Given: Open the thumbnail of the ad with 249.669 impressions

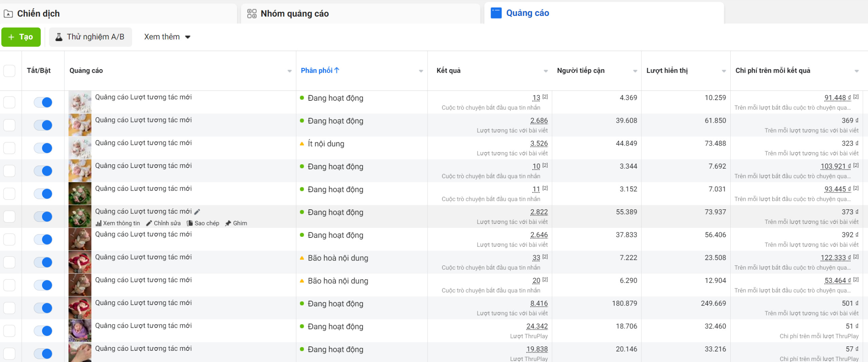Looking at the screenshot, I should [80, 308].
